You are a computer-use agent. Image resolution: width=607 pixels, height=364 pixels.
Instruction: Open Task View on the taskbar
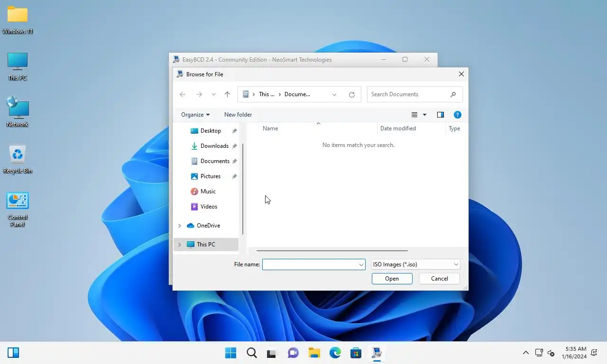click(x=272, y=353)
